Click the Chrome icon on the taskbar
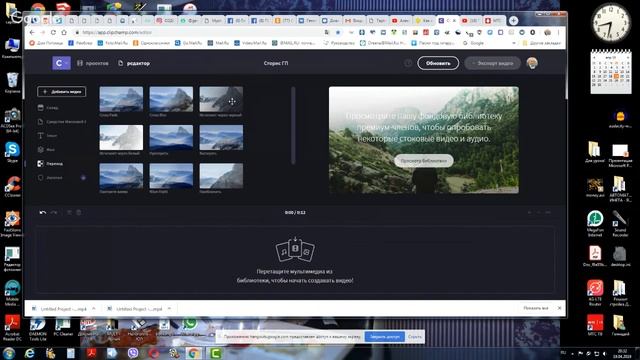The height and width of the screenshot is (360, 640). point(194,353)
